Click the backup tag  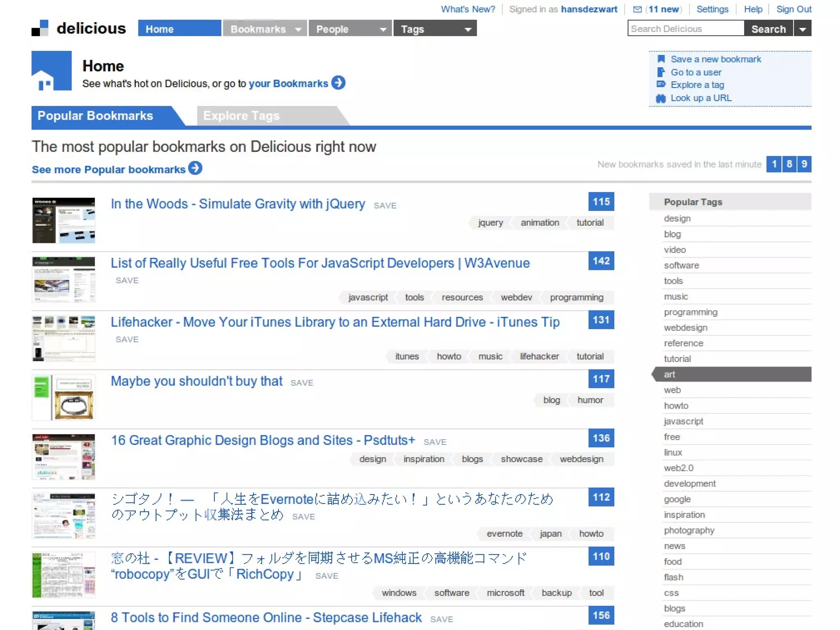pyautogui.click(x=557, y=593)
